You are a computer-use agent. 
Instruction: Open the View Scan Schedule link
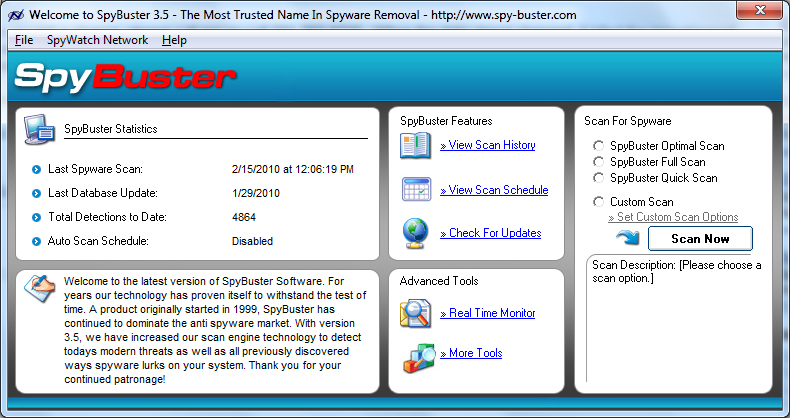click(x=494, y=190)
